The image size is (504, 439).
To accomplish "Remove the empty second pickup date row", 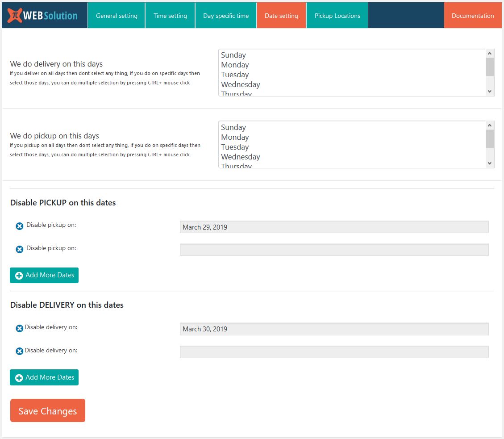I will (x=20, y=250).
